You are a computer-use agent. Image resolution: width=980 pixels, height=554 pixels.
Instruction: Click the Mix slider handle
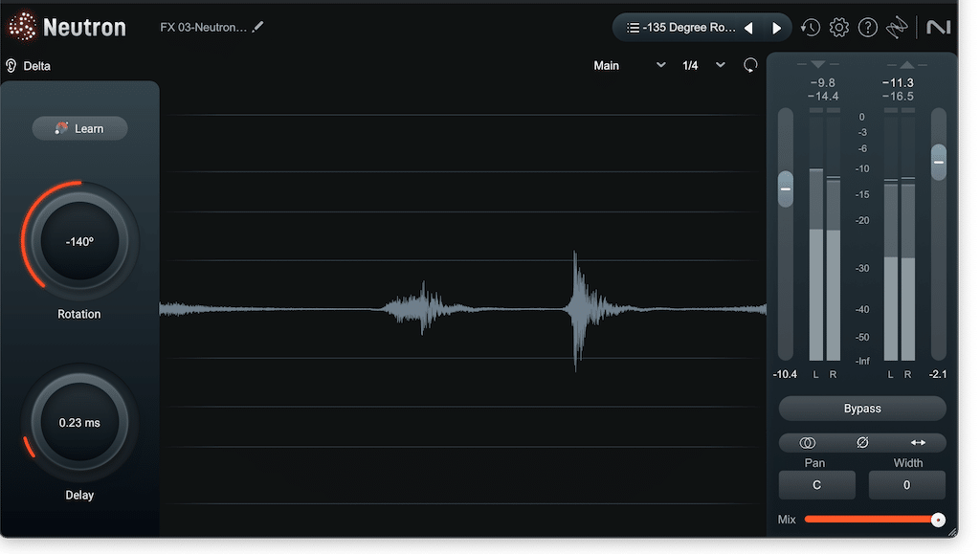(x=938, y=520)
